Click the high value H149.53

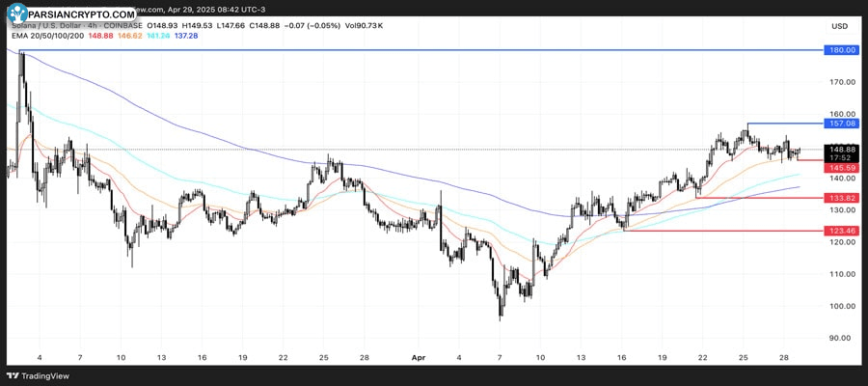[x=195, y=25]
